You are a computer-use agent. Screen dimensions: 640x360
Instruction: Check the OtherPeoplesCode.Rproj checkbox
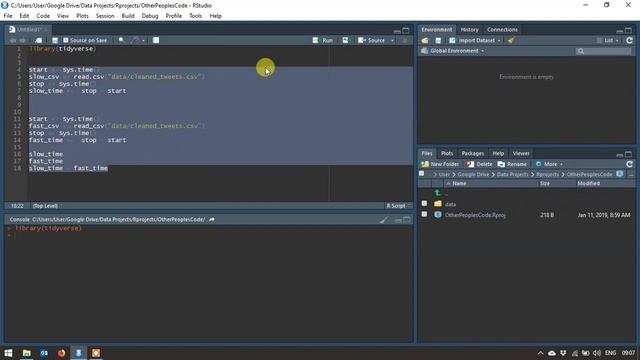(424, 214)
